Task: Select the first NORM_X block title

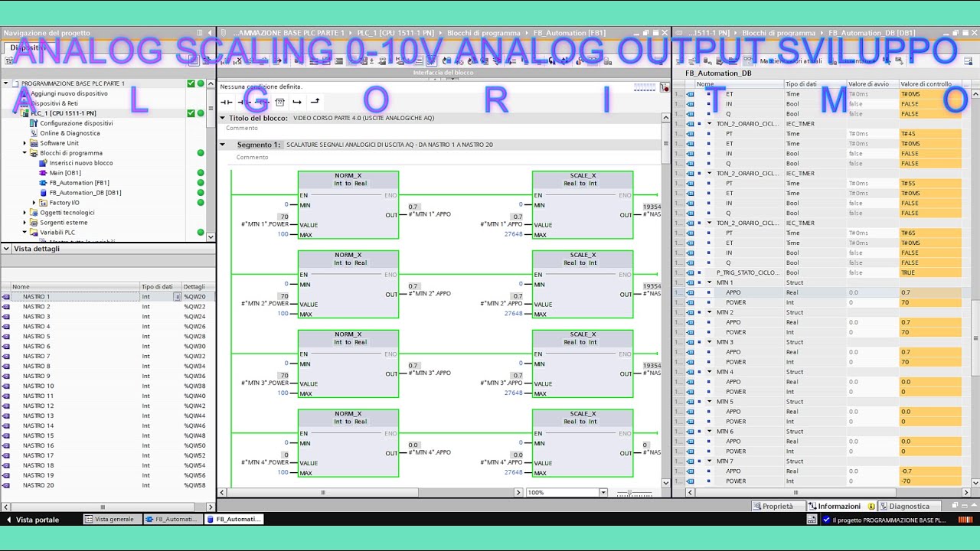Action: (348, 175)
